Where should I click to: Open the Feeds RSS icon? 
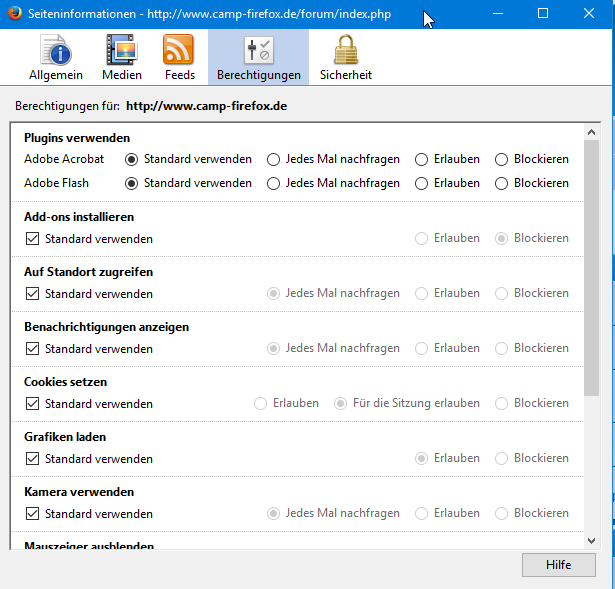179,51
